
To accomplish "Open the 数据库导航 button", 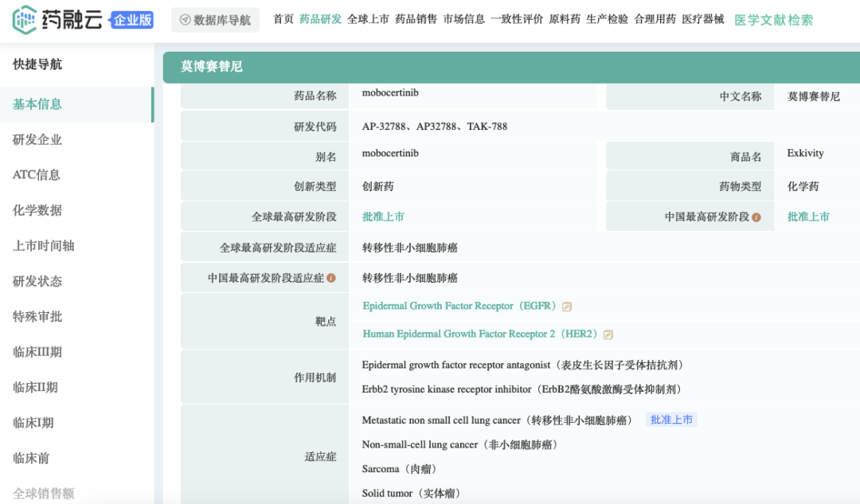I will coord(215,20).
